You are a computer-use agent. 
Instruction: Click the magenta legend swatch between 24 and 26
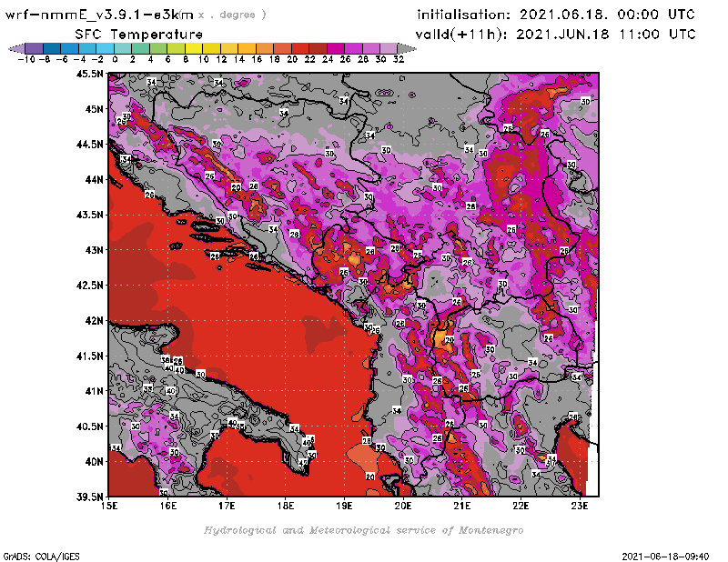pos(335,48)
